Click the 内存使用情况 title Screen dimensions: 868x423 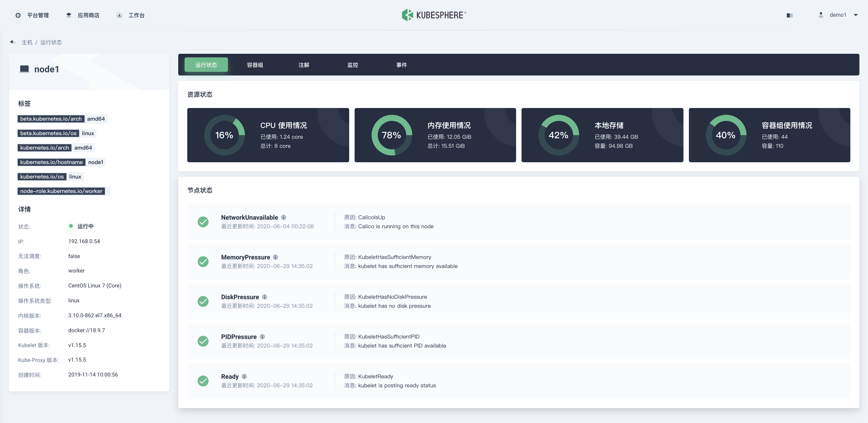click(449, 125)
